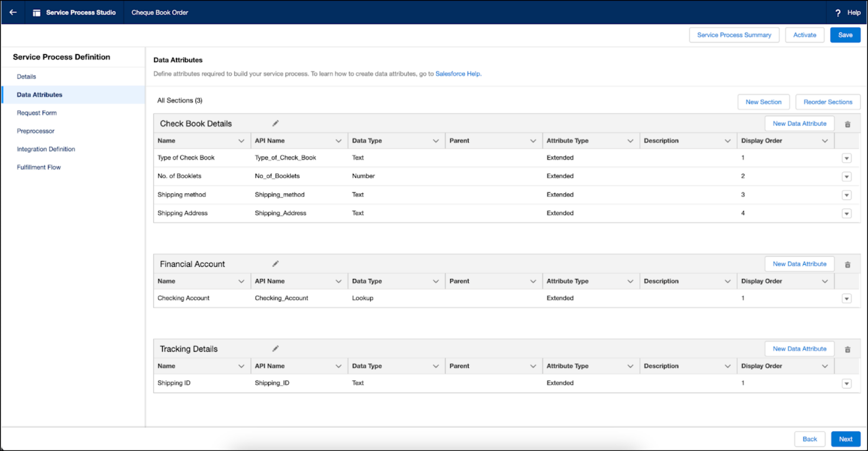Viewport: 868px width, 451px height.
Task: Open Display Order column menu in Financial Account
Action: [825, 281]
